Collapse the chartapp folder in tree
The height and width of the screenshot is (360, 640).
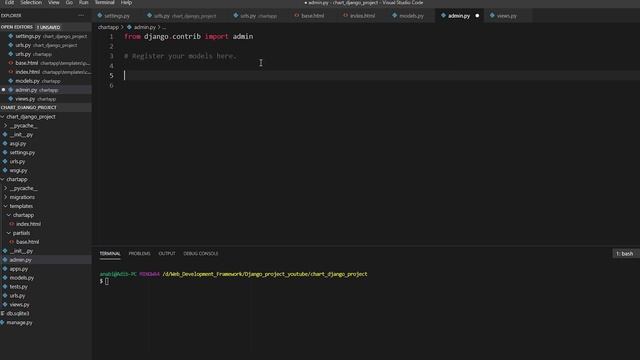coord(17,179)
